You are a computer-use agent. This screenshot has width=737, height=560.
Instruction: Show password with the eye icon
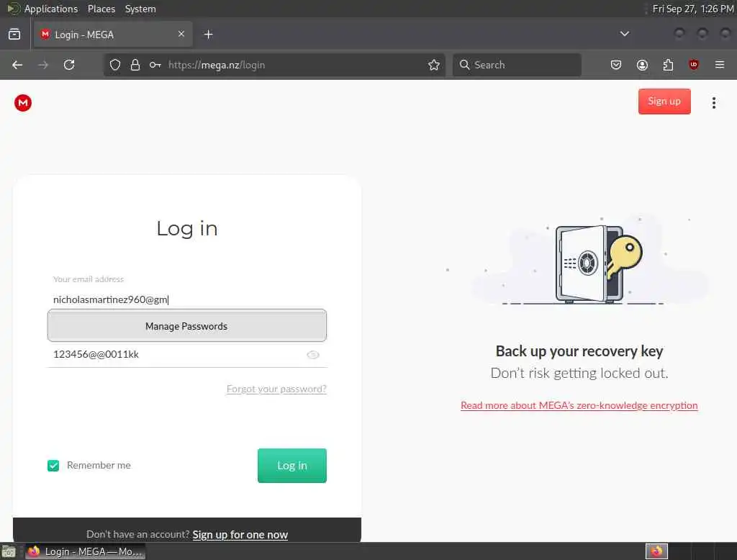click(x=312, y=355)
